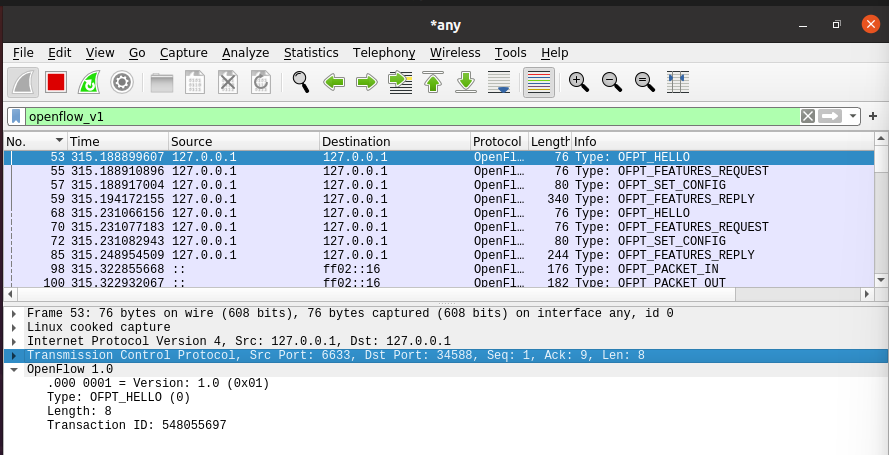Screen dimensions: 889x455
Task: Open the Capture menu
Action: coord(184,53)
